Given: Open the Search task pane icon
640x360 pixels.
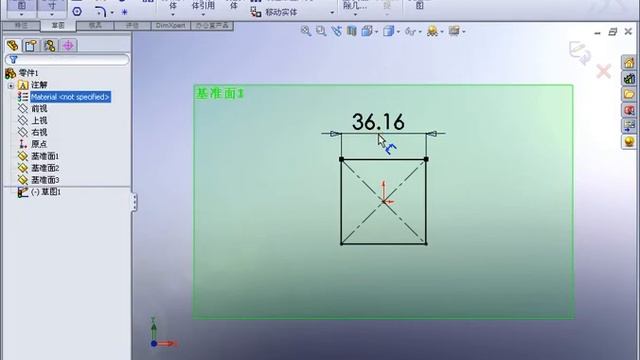Looking at the screenshot, I should [629, 110].
